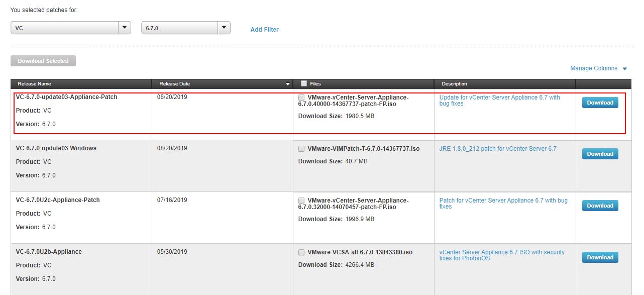The image size is (644, 295).
Task: Download the update03 Windows patch
Action: click(x=600, y=154)
